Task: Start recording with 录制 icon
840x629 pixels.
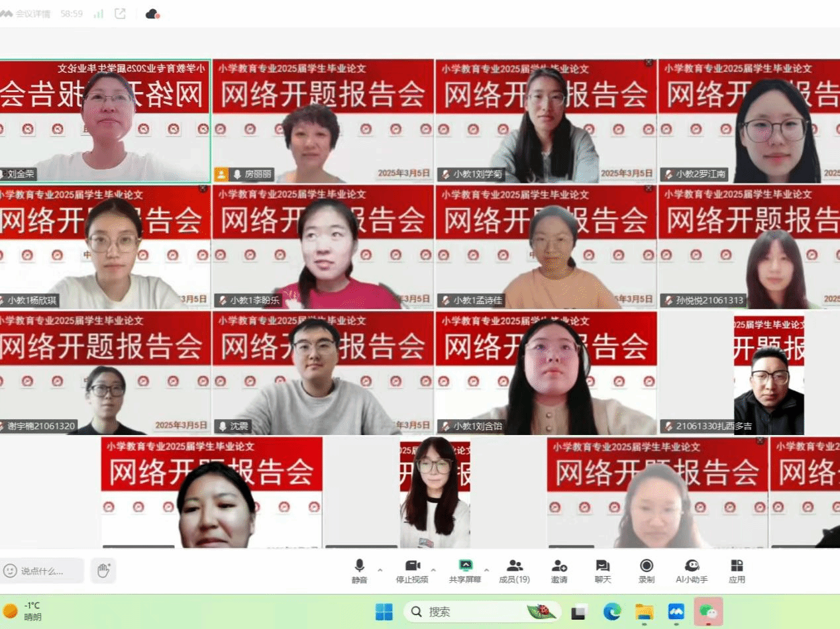Action: [x=646, y=570]
